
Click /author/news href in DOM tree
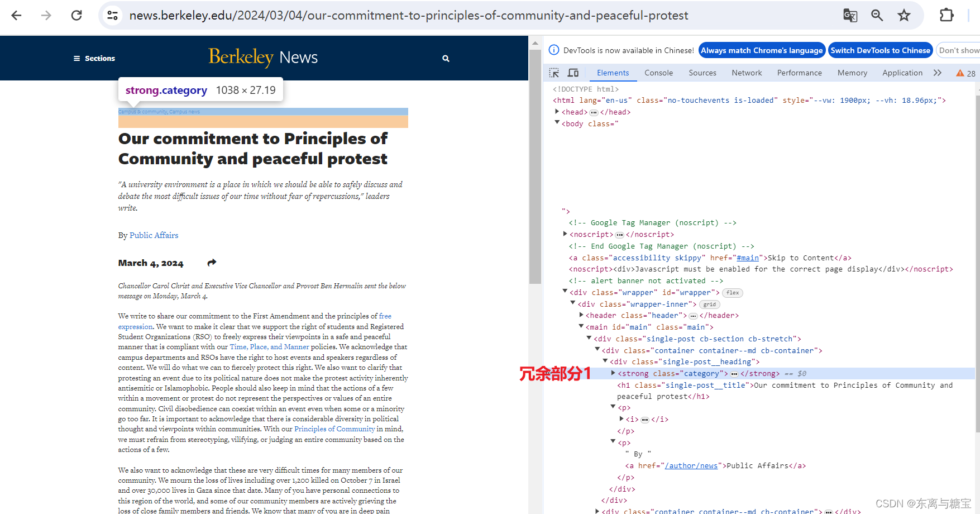click(691, 465)
